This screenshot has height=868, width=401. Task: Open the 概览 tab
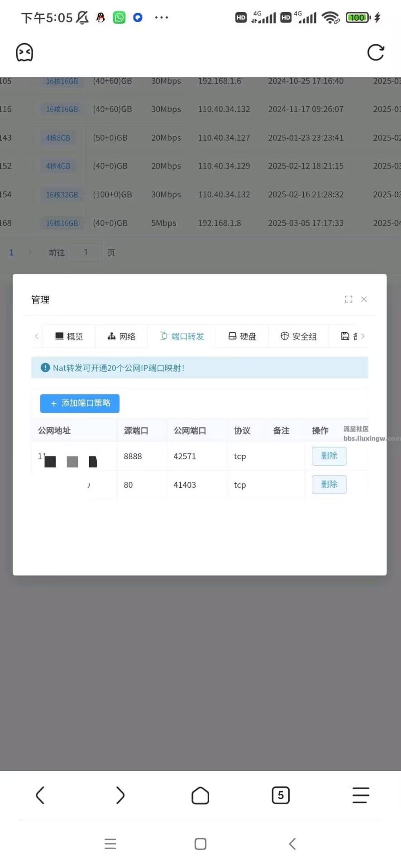point(69,336)
